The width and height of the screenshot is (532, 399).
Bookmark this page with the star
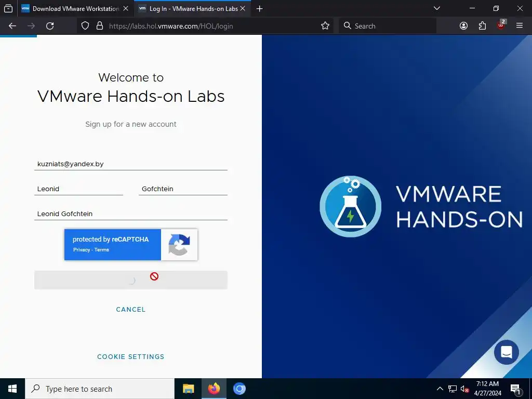(x=325, y=26)
